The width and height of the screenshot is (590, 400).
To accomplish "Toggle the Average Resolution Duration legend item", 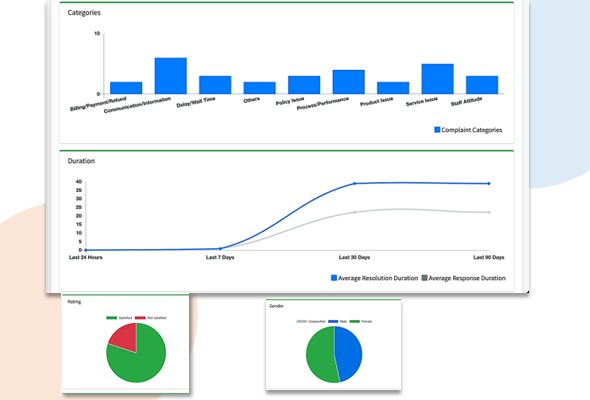I will coord(374,278).
